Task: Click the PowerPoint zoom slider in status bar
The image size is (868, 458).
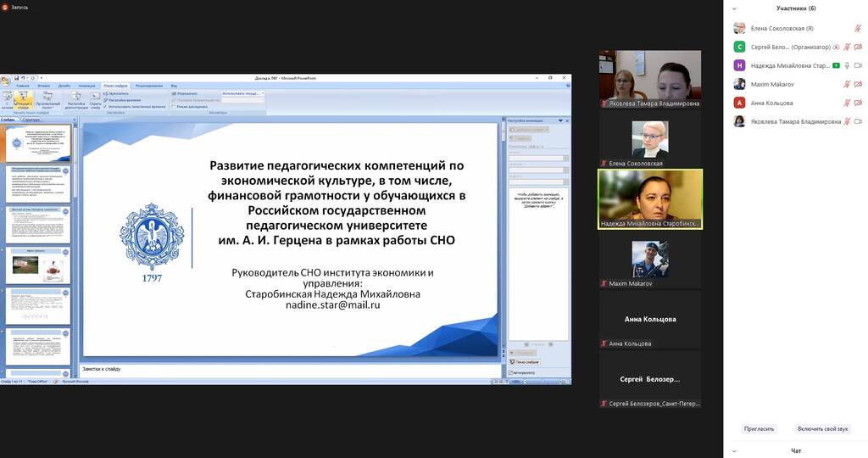Action: pos(542,382)
